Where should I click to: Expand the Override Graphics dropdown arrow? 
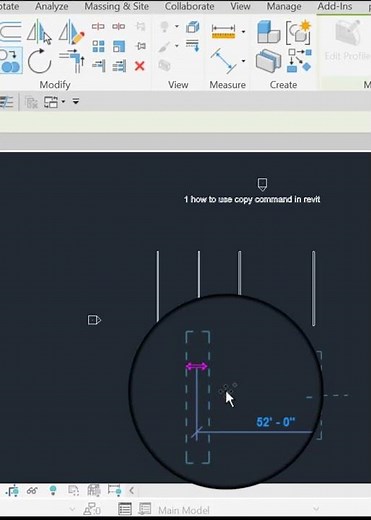click(177, 46)
